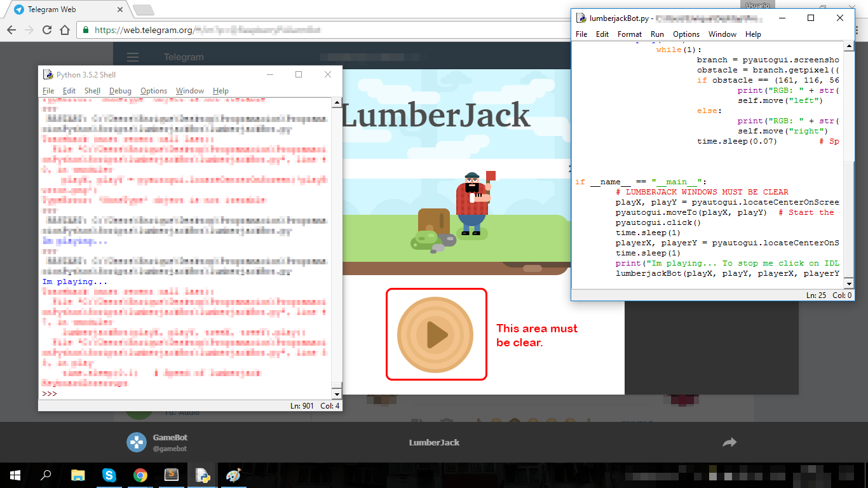
Task: Open File Explorer from the taskbar
Action: click(78, 475)
